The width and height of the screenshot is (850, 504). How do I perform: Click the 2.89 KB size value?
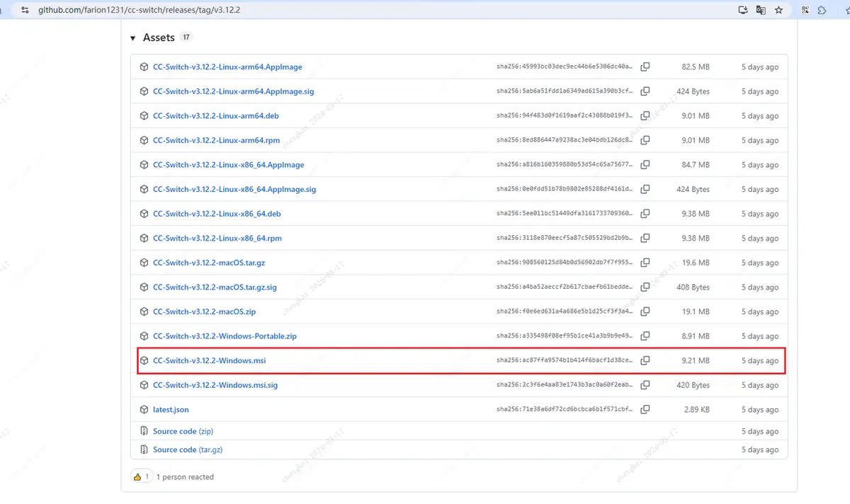click(x=696, y=410)
